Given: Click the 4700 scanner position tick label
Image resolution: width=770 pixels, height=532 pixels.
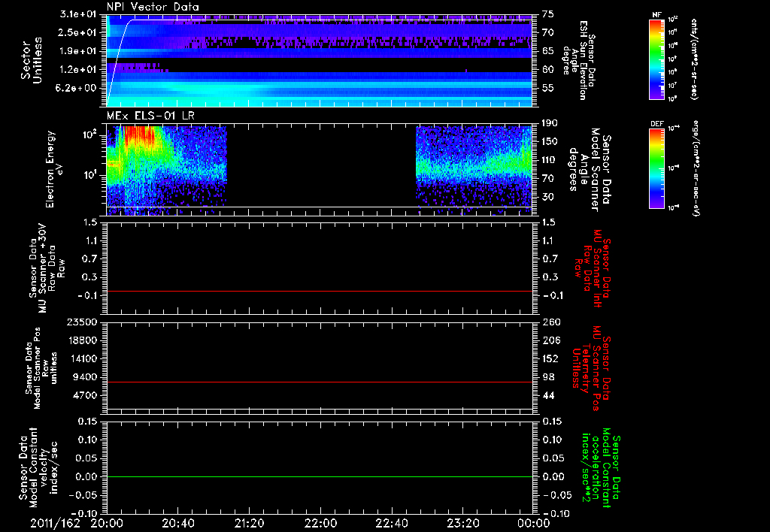Looking at the screenshot, I should [86, 395].
